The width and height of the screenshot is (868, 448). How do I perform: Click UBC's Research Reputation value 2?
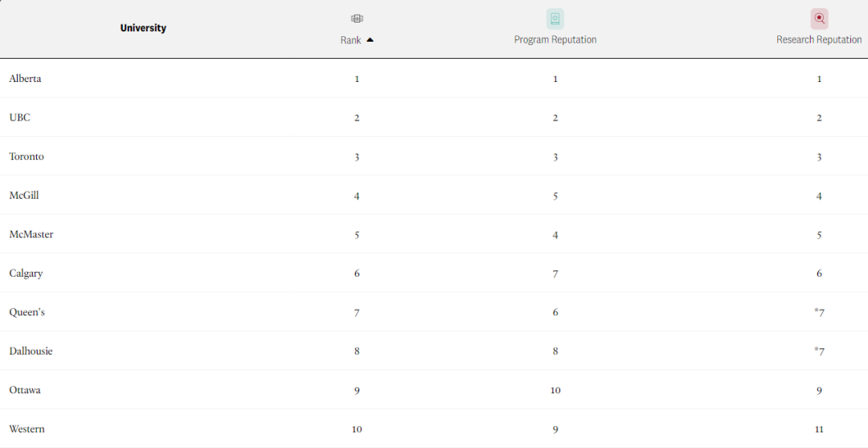819,118
